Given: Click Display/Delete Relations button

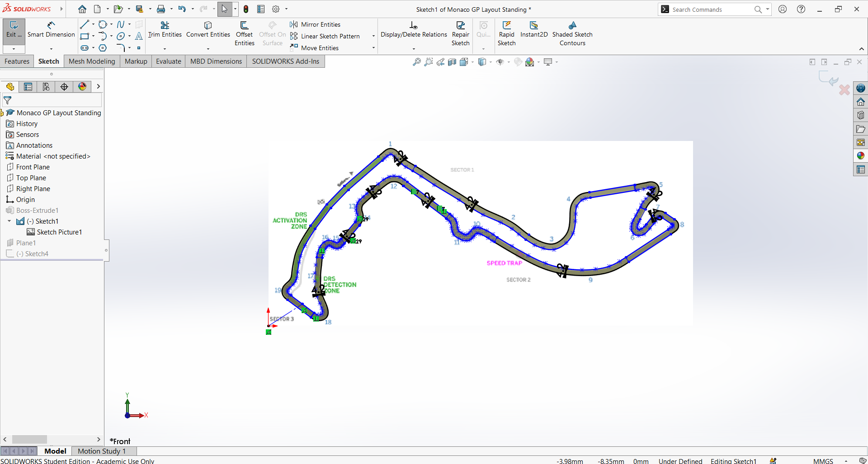Looking at the screenshot, I should click(414, 29).
